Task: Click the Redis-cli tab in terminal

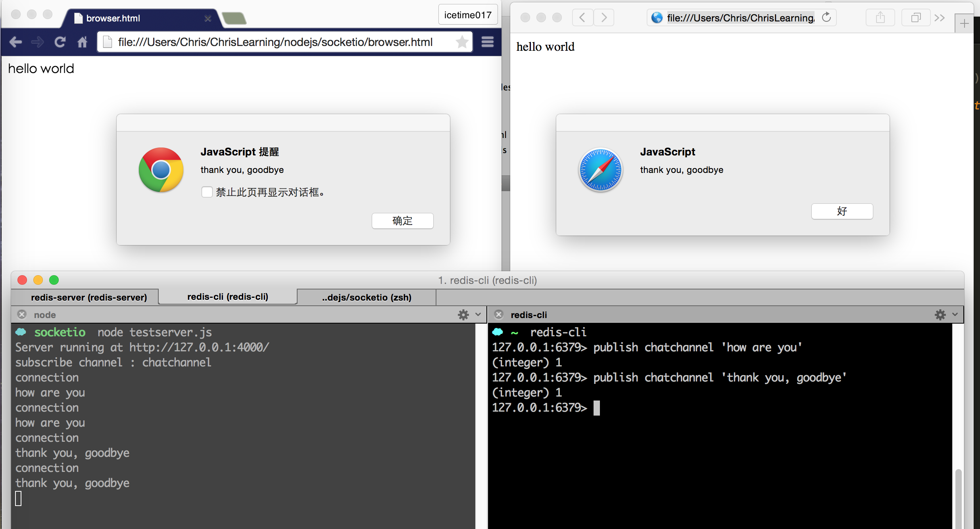Action: [x=227, y=297]
